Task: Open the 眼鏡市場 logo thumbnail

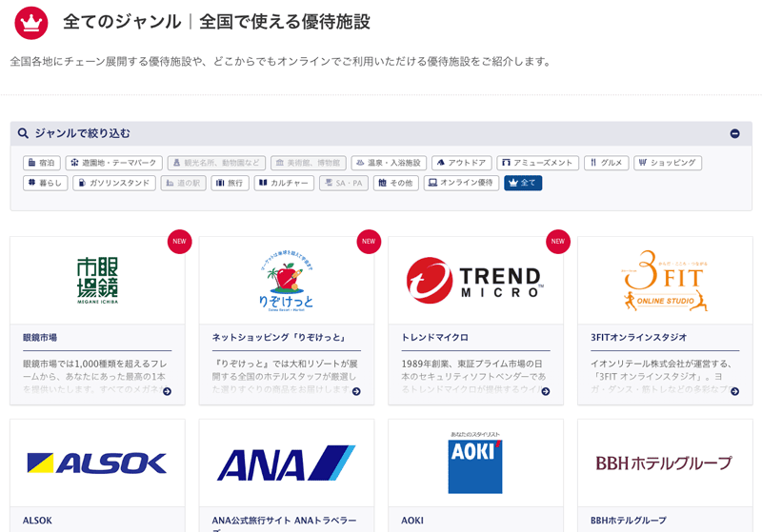Action: coord(97,281)
